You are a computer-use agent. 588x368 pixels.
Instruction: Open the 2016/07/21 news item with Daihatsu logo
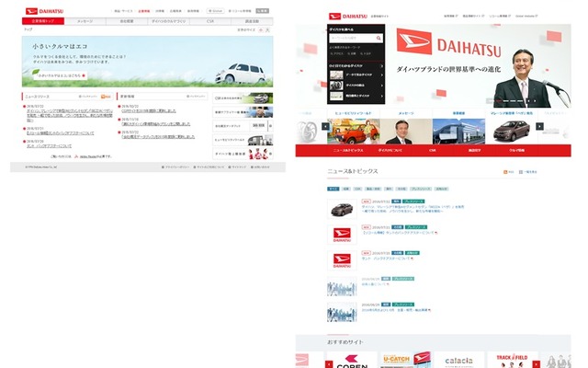[x=382, y=235]
